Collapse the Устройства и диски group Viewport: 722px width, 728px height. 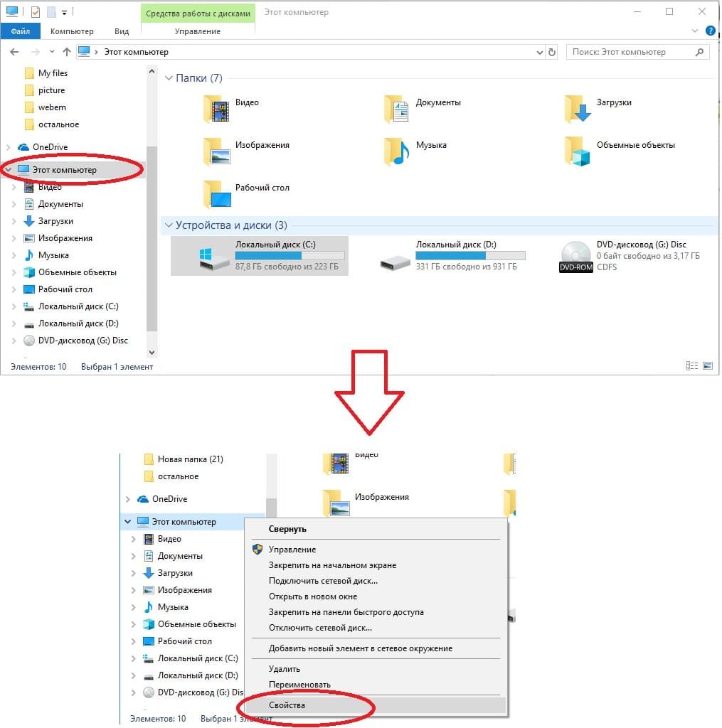[x=169, y=225]
